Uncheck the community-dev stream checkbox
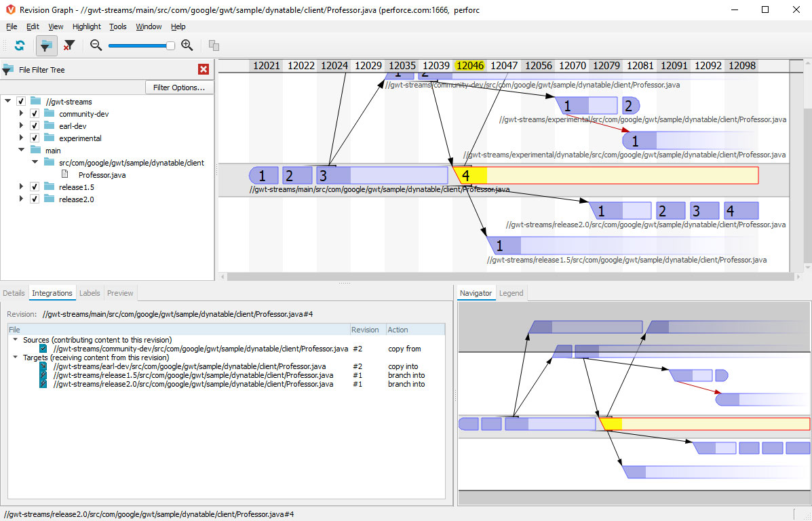Viewport: 812px width, 521px height. [x=35, y=113]
